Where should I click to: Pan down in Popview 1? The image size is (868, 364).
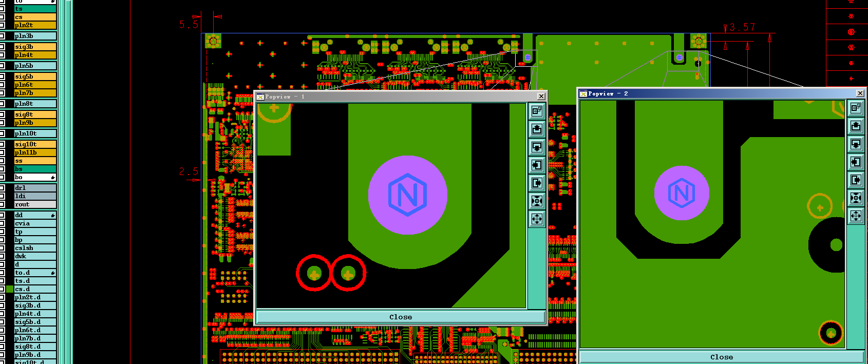click(537, 147)
